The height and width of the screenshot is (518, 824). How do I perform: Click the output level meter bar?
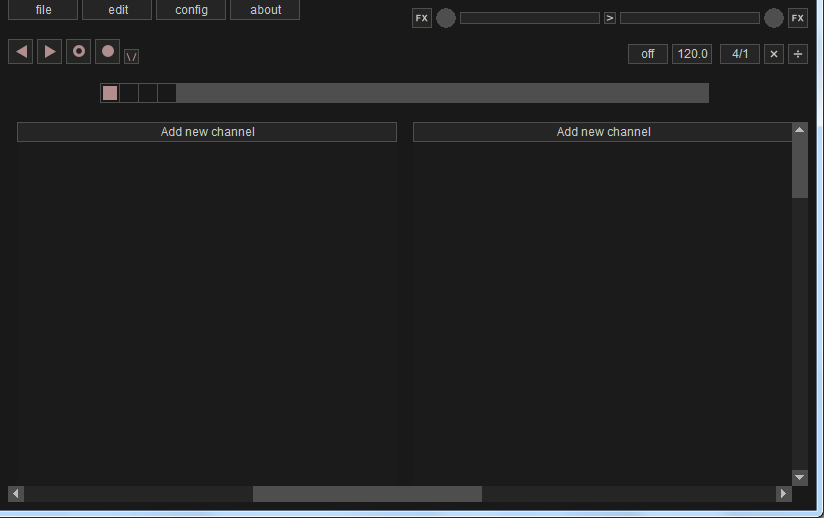[689, 18]
